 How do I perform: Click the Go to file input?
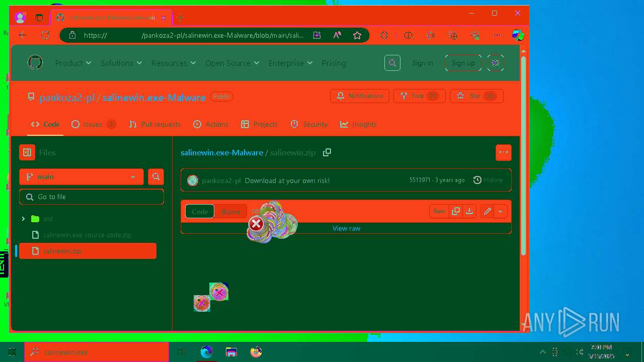[92, 197]
